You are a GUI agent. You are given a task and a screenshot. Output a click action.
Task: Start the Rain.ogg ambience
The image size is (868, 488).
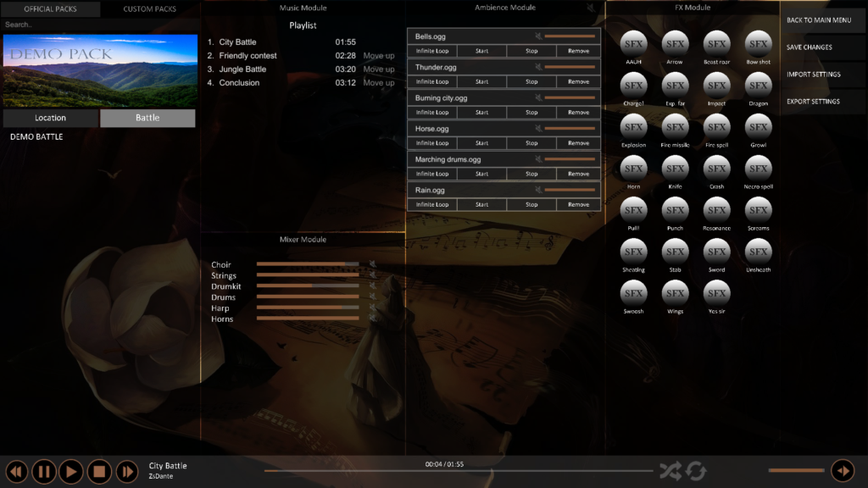481,204
